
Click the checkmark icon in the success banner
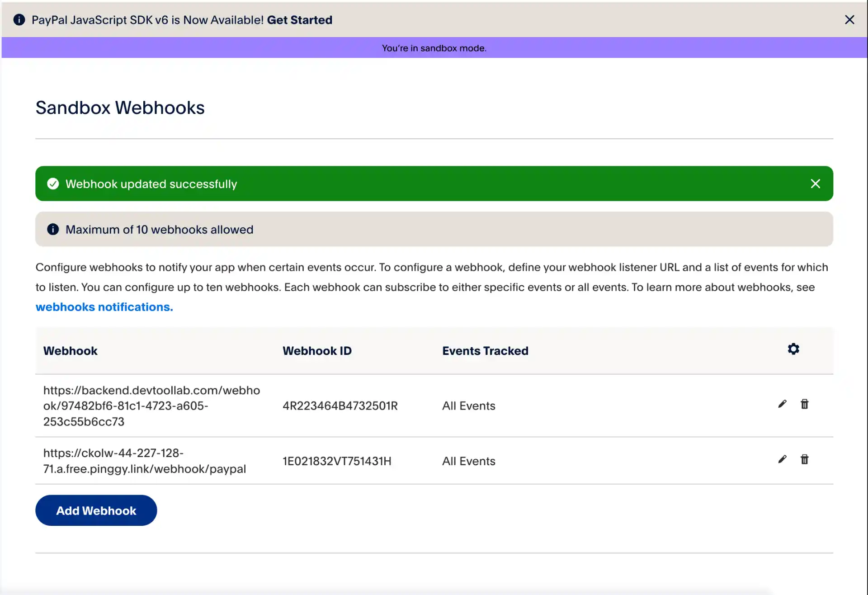point(53,183)
